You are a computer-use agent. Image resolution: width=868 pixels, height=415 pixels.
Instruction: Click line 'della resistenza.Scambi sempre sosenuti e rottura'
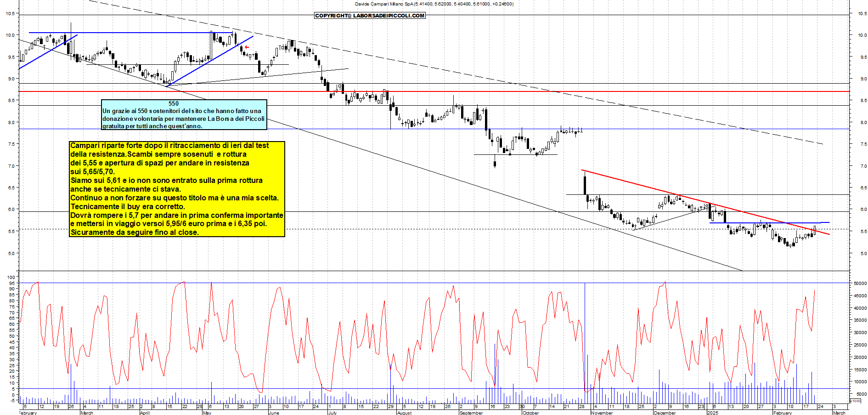pos(158,154)
